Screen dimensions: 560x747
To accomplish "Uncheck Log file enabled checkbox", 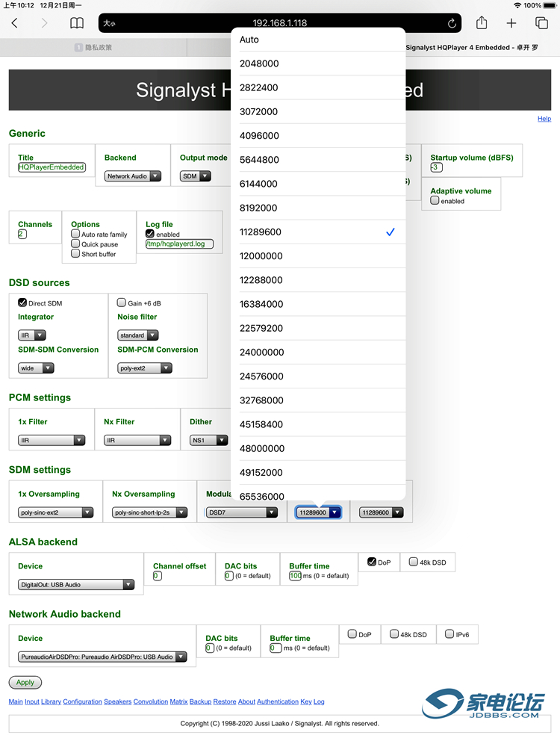I will (x=150, y=234).
